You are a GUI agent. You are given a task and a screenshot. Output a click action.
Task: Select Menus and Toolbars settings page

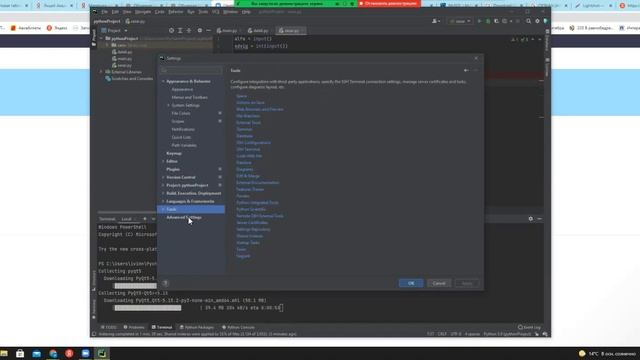tap(191, 98)
